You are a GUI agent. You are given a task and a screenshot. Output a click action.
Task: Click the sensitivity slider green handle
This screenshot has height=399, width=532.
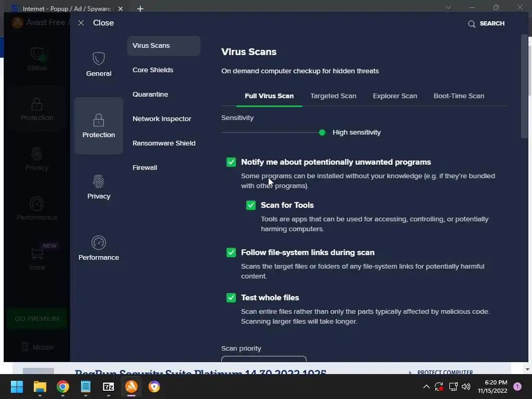322,132
